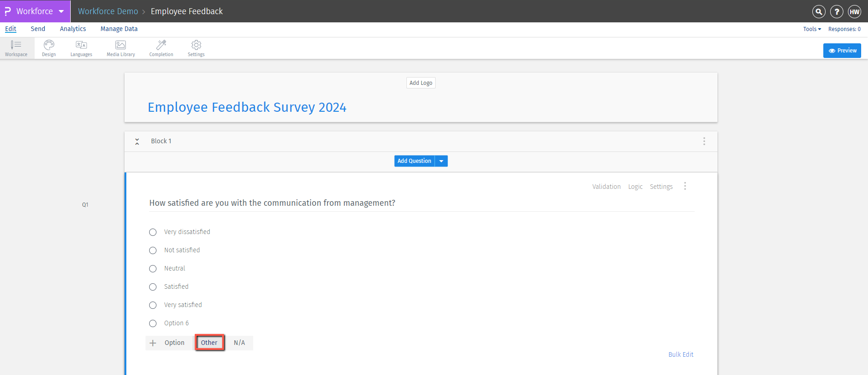Open Bulk Edit link
Image resolution: width=868 pixels, height=375 pixels.
[x=681, y=354]
